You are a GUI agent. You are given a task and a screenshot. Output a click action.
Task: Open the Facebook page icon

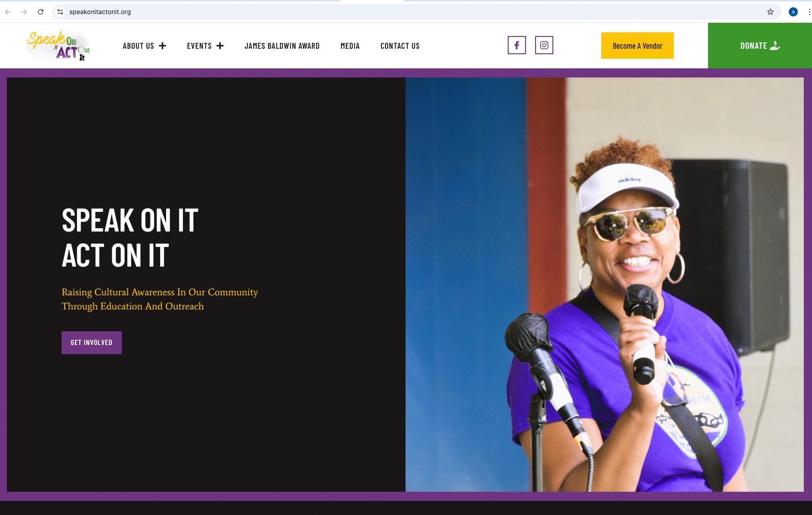point(516,45)
